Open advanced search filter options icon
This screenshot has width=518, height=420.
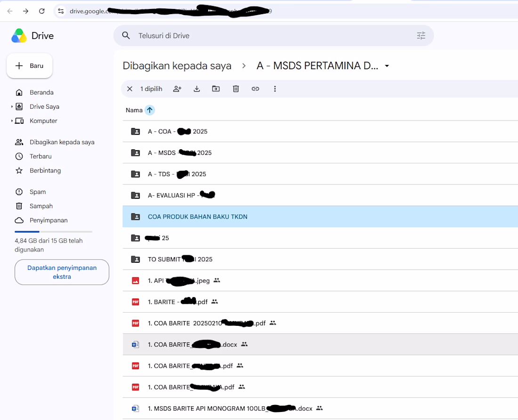[421, 35]
